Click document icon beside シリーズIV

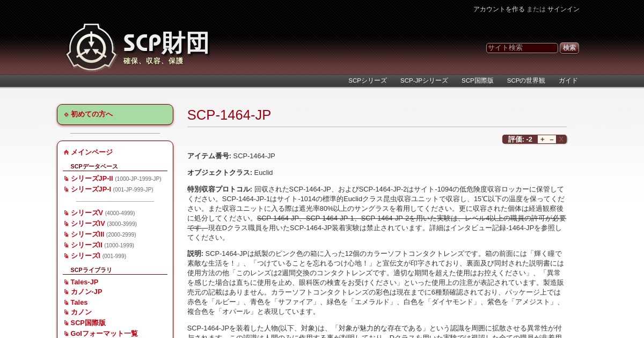pyautogui.click(x=66, y=224)
